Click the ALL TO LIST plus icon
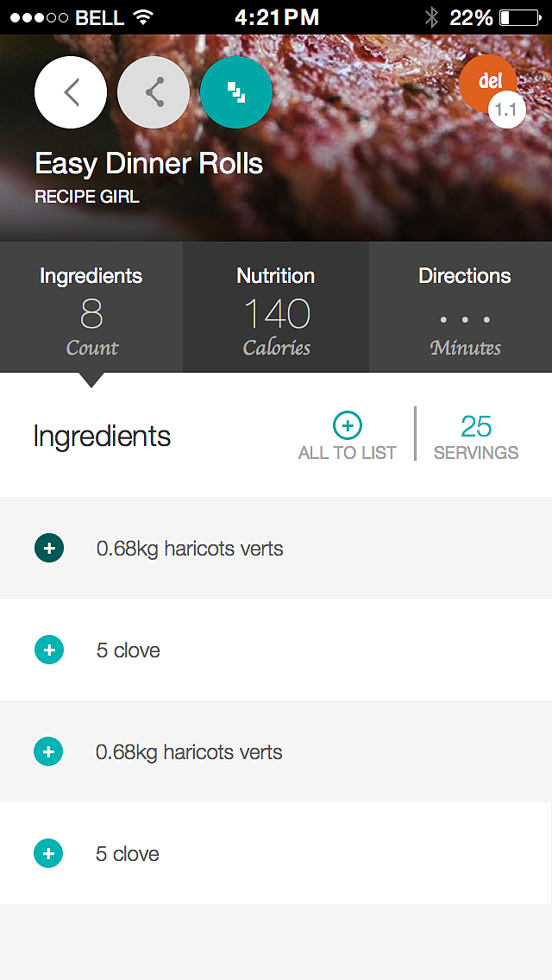Image resolution: width=552 pixels, height=980 pixels. [x=348, y=425]
